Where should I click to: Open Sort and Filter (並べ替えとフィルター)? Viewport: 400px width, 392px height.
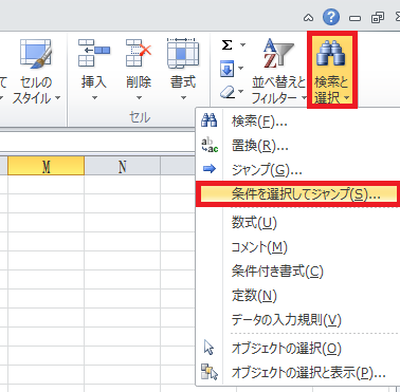click(279, 72)
